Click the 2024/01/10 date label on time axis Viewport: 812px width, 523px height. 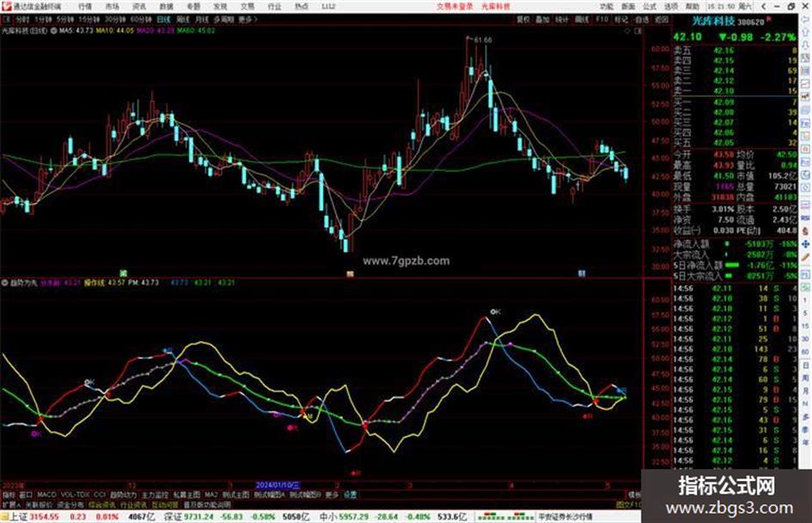point(278,485)
